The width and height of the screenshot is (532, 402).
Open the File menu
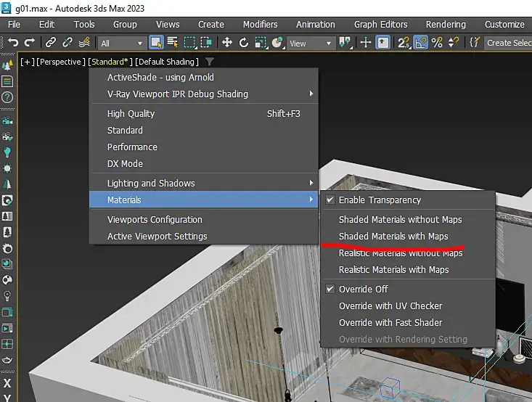(x=14, y=25)
